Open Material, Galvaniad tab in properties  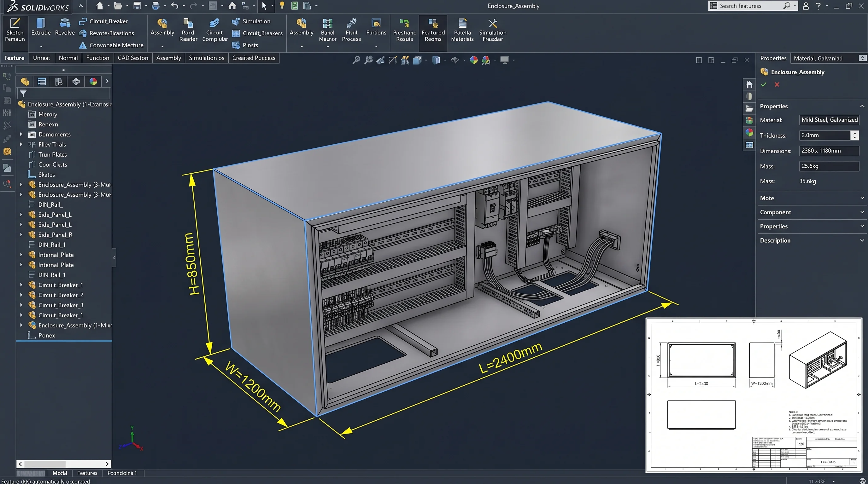[818, 58]
